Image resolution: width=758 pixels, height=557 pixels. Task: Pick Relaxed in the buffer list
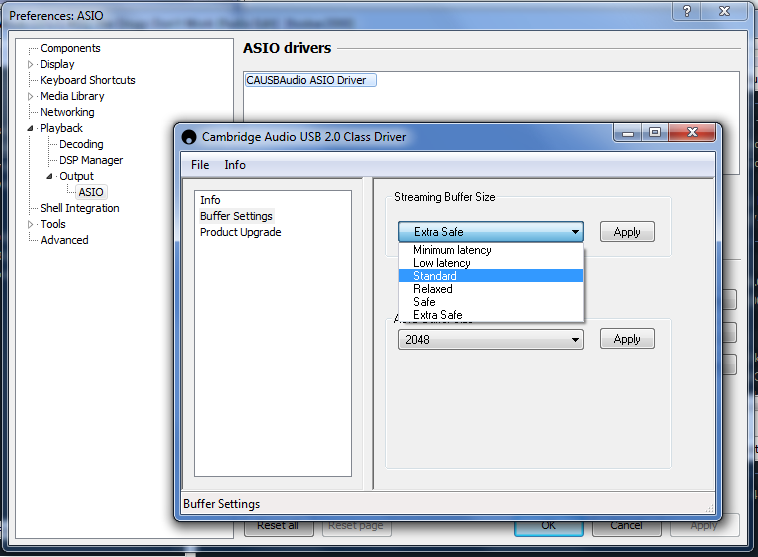[433, 289]
